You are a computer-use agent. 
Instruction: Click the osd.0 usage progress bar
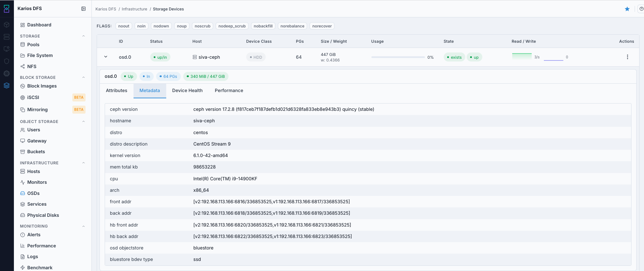[x=398, y=57]
